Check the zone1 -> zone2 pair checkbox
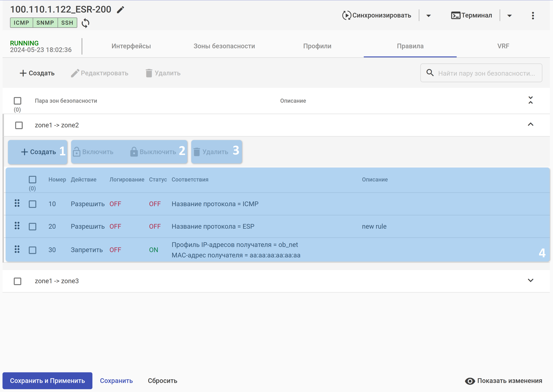The height and width of the screenshot is (392, 553). 19,125
